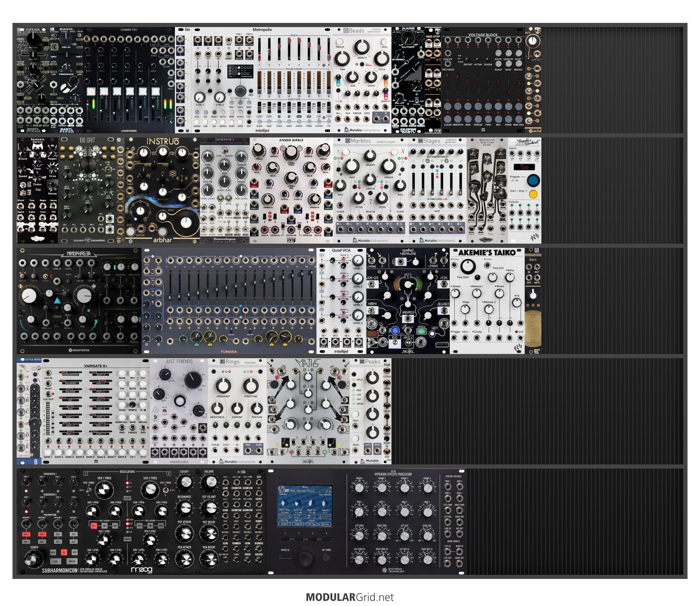Click the Subharmonicon VCO 1 Freq knob
The image size is (700, 606).
(x=104, y=490)
